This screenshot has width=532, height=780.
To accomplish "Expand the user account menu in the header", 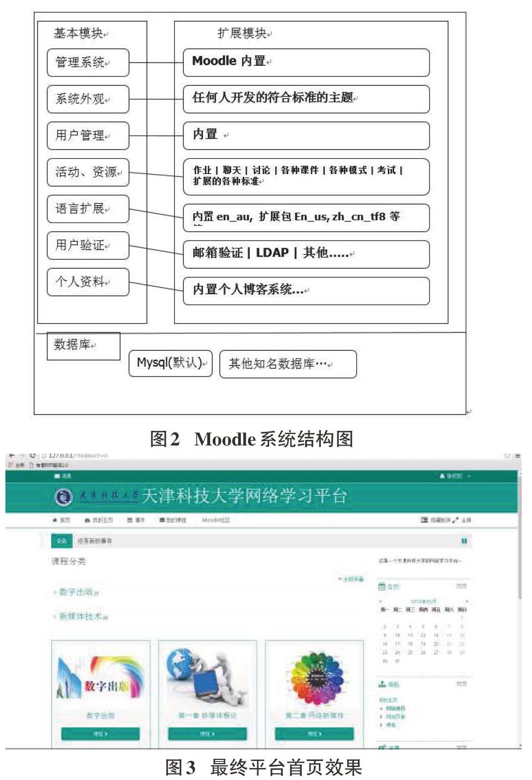I will tap(455, 476).
